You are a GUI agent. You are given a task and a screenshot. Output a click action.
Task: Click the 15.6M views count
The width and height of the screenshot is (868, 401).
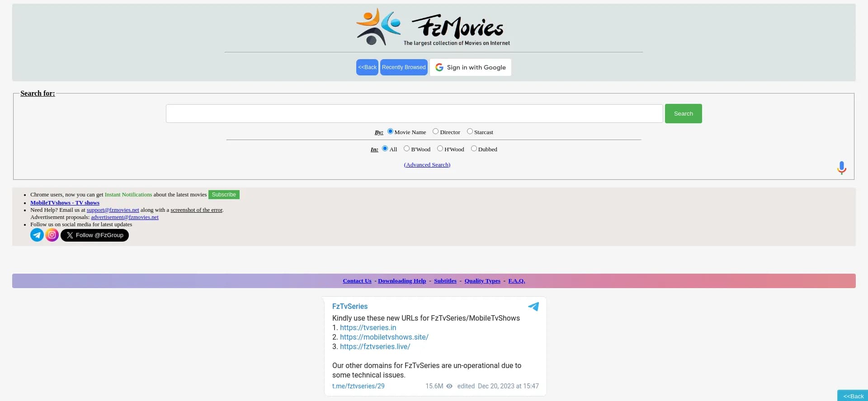coord(434,386)
